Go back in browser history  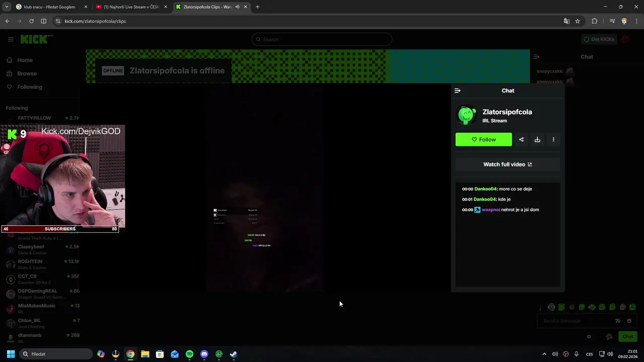(x=7, y=21)
